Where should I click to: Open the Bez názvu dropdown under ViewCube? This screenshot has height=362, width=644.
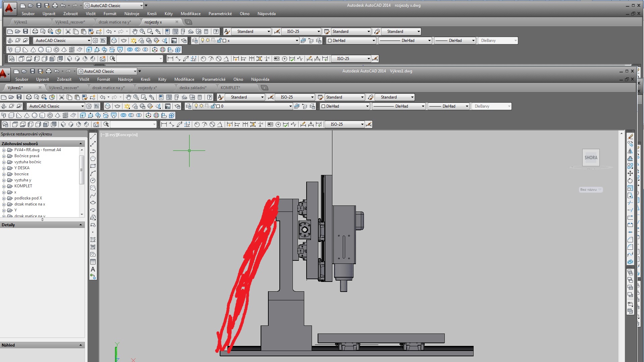click(x=591, y=190)
